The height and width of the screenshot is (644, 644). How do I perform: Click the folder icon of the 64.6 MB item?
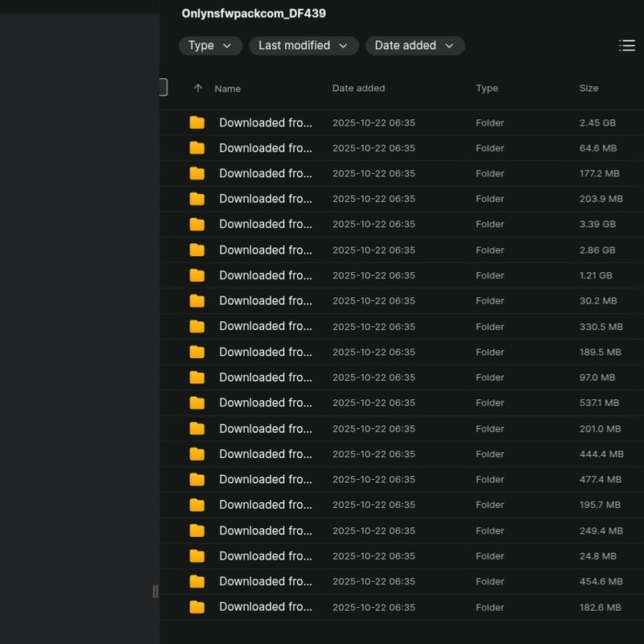coord(197,148)
